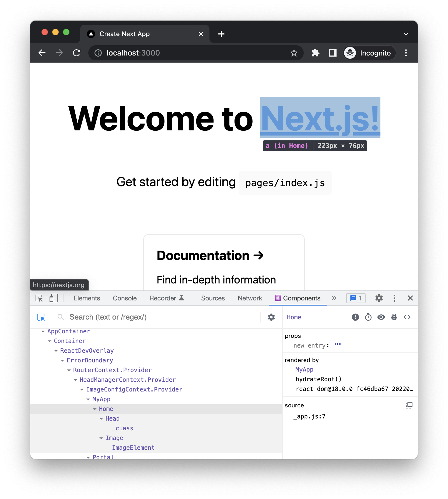Toggle React select-element-in-page picker

point(41,317)
